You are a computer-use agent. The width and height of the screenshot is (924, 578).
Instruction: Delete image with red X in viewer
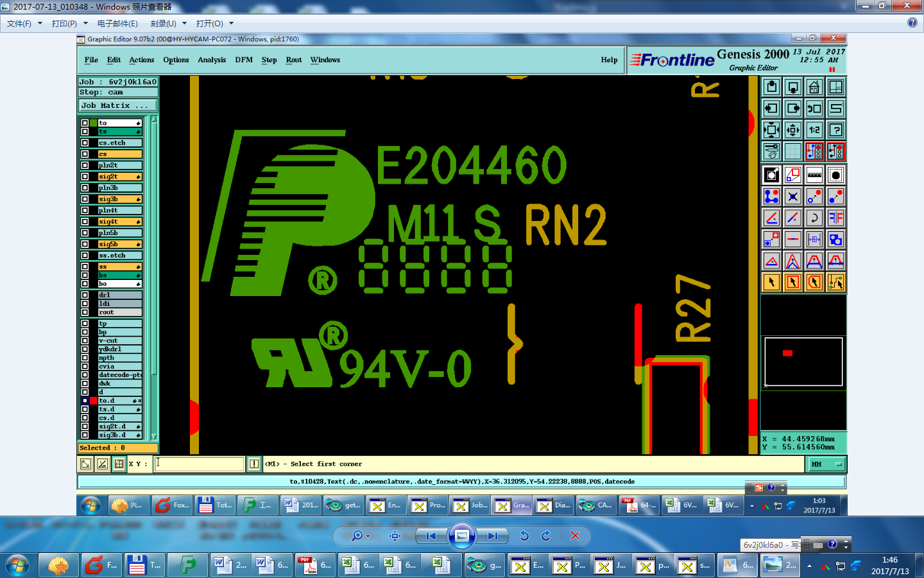575,536
